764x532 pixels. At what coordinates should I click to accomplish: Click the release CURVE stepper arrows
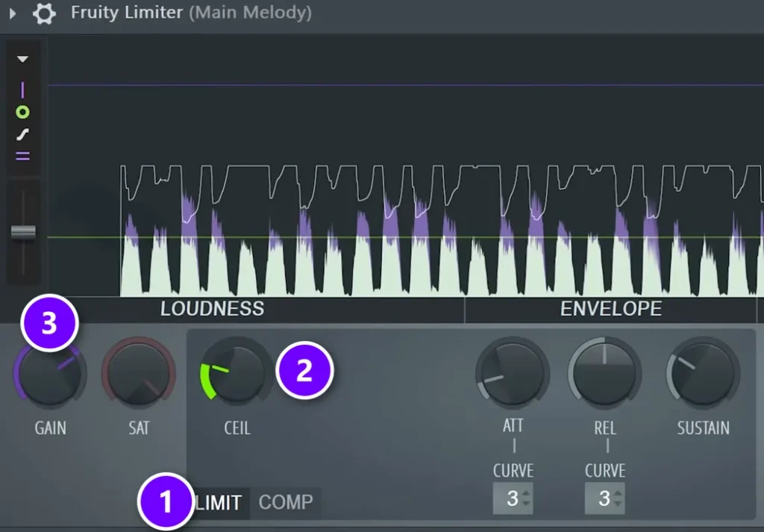coord(618,498)
